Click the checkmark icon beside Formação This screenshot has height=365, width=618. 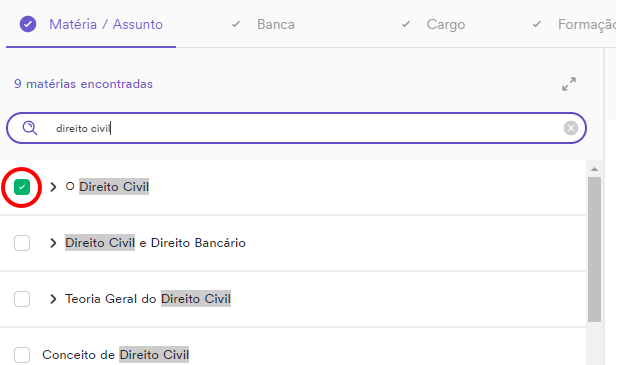point(536,24)
